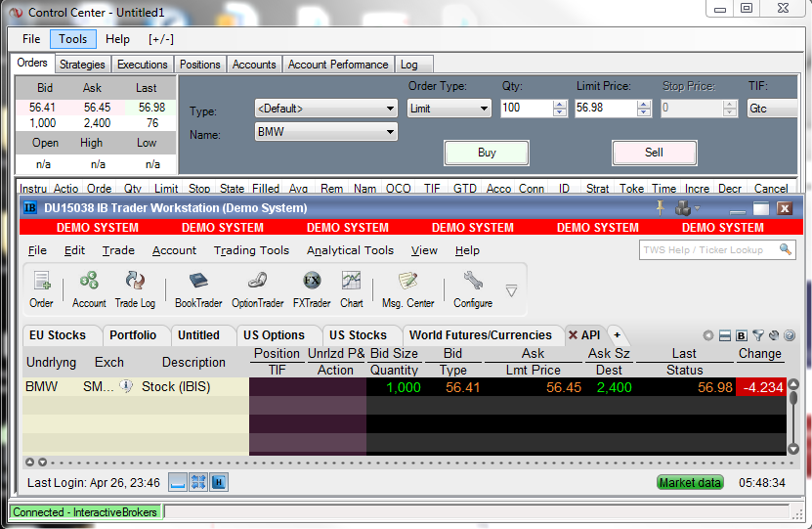
Task: Click the round up arrow below ticker rows
Action: click(x=30, y=463)
